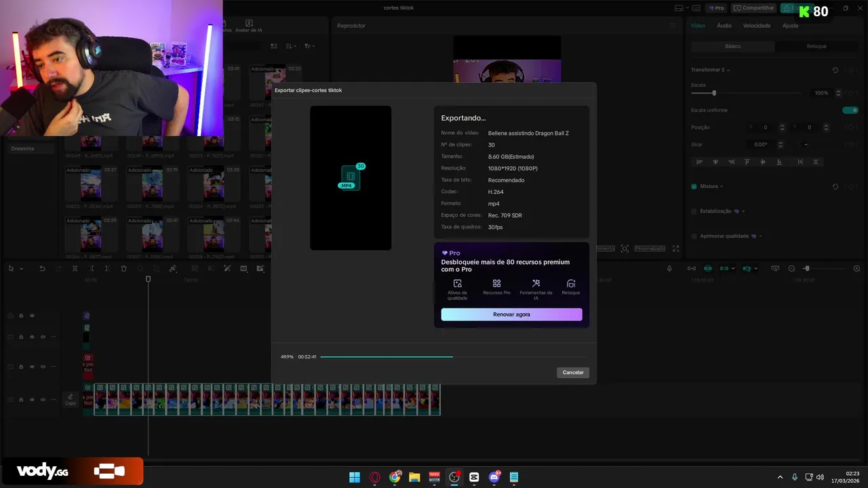Image resolution: width=868 pixels, height=488 pixels.
Task: Click the volume icon in system tray
Action: [820, 477]
